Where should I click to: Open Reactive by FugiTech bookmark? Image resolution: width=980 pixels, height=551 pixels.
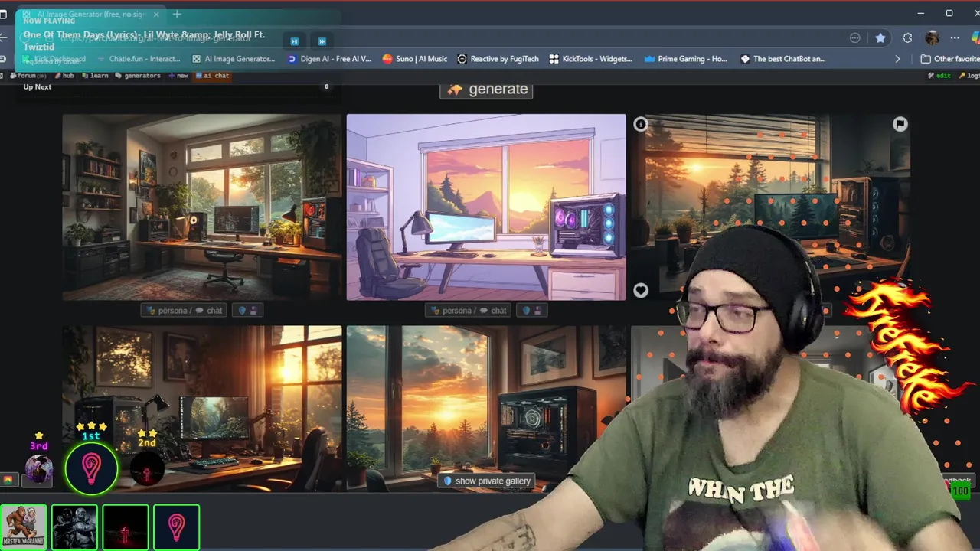498,59
